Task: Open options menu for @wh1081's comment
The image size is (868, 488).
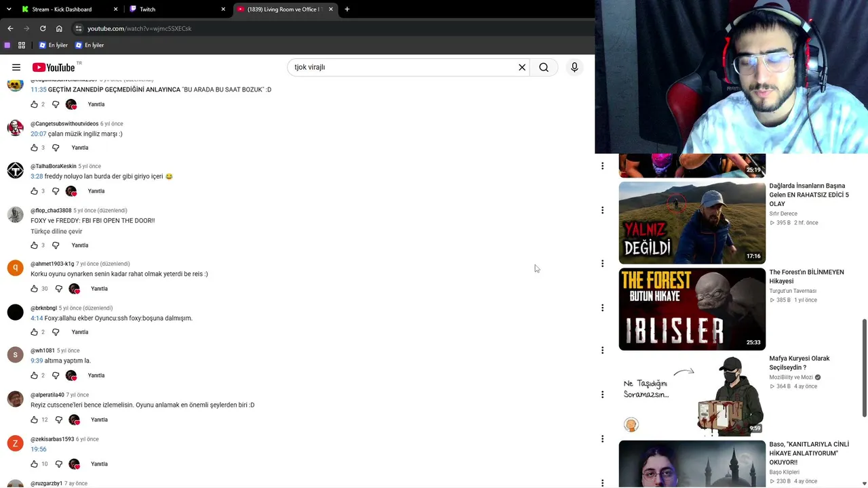Action: tap(602, 350)
